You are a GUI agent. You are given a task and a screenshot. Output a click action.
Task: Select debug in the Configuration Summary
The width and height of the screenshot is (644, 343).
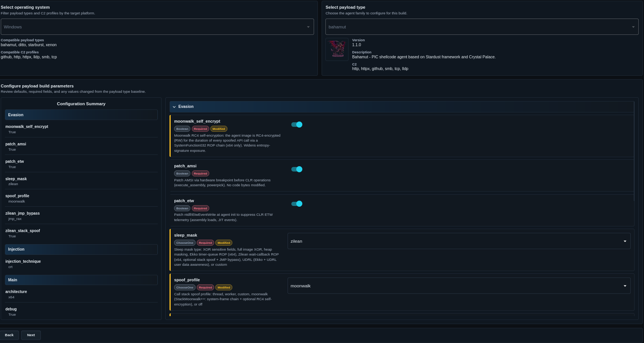pos(11,309)
